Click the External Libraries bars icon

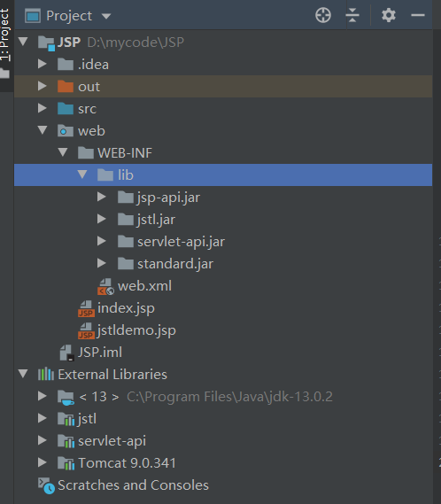coord(46,374)
